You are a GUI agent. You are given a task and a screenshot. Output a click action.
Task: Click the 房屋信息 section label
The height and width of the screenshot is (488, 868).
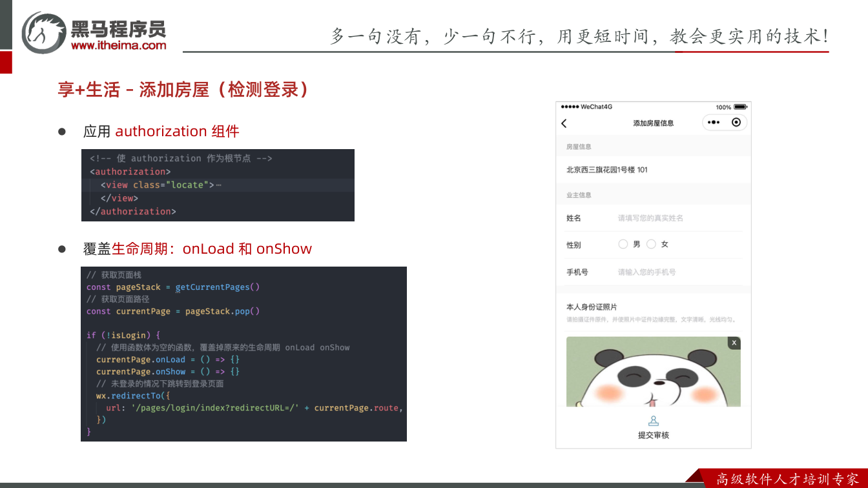(579, 147)
